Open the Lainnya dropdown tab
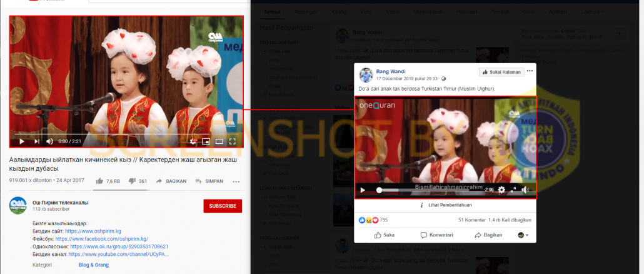Viewport: 644px width, 274px height. 593,11
